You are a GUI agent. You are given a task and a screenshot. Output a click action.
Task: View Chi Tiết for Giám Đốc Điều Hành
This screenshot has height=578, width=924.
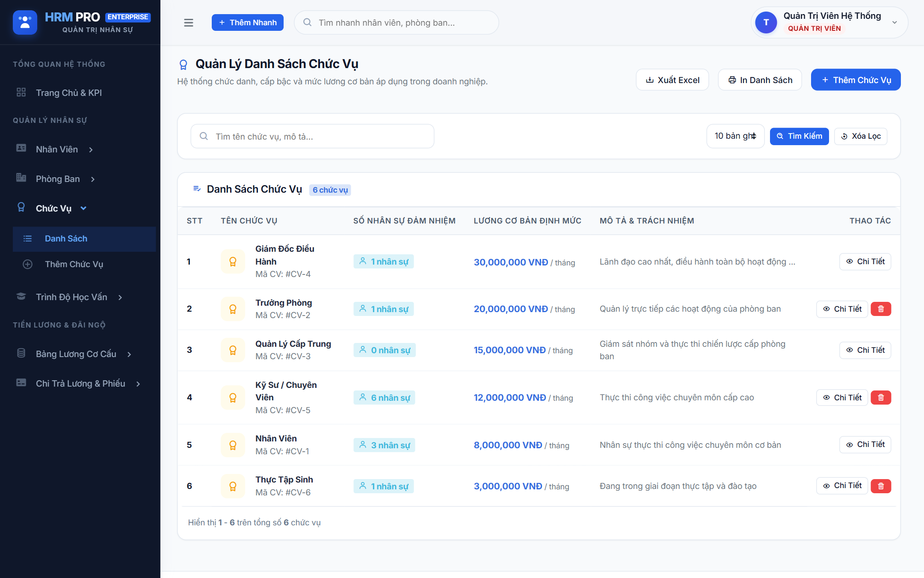(x=865, y=262)
